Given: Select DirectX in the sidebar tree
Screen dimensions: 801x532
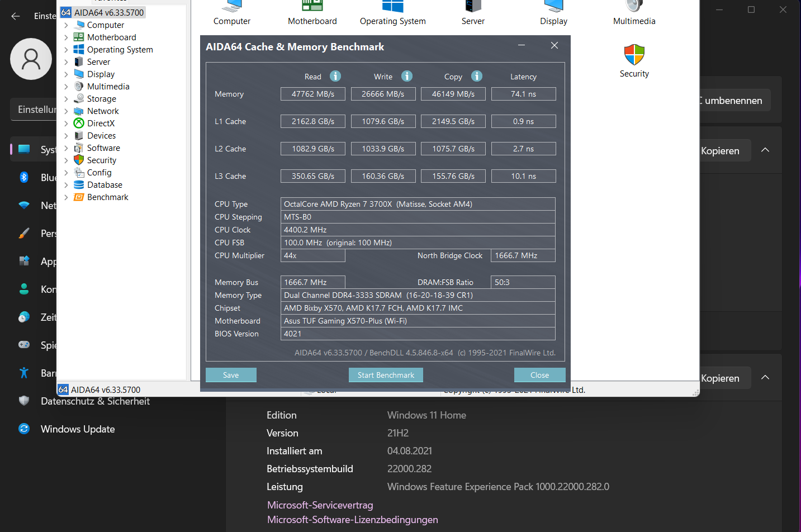Looking at the screenshot, I should point(99,123).
